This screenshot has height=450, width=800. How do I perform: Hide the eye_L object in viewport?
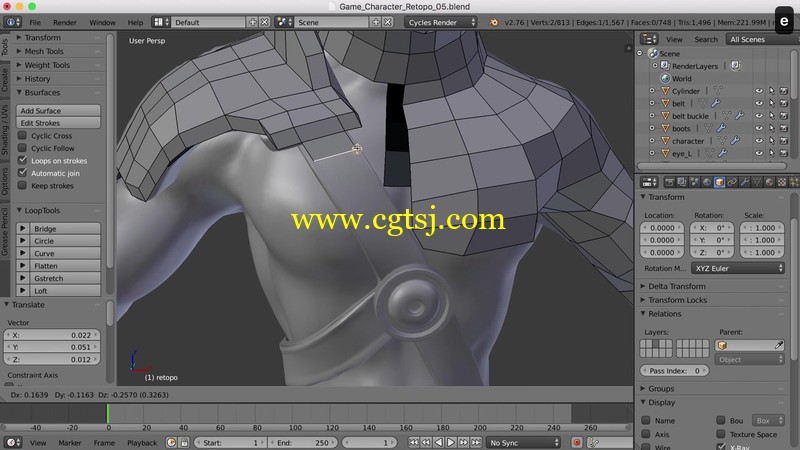(x=759, y=153)
